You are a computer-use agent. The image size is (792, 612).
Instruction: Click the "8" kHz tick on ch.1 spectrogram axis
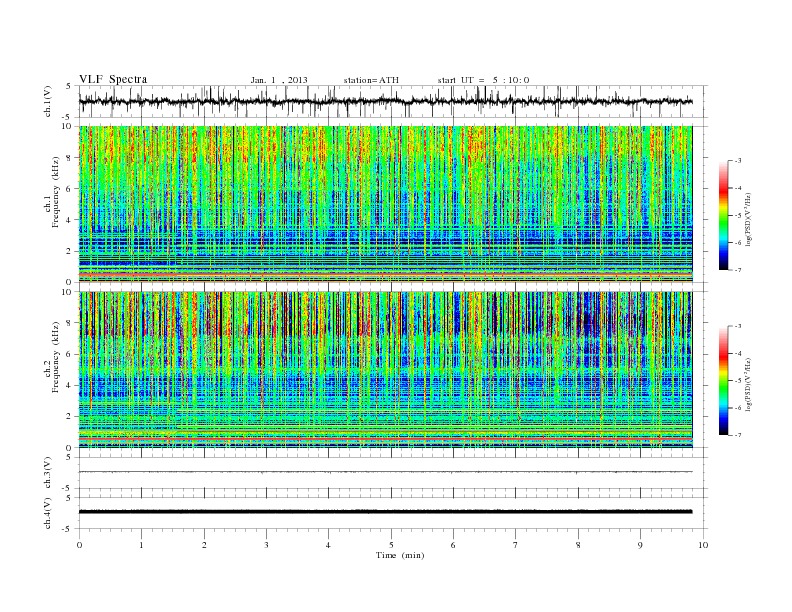pos(69,158)
